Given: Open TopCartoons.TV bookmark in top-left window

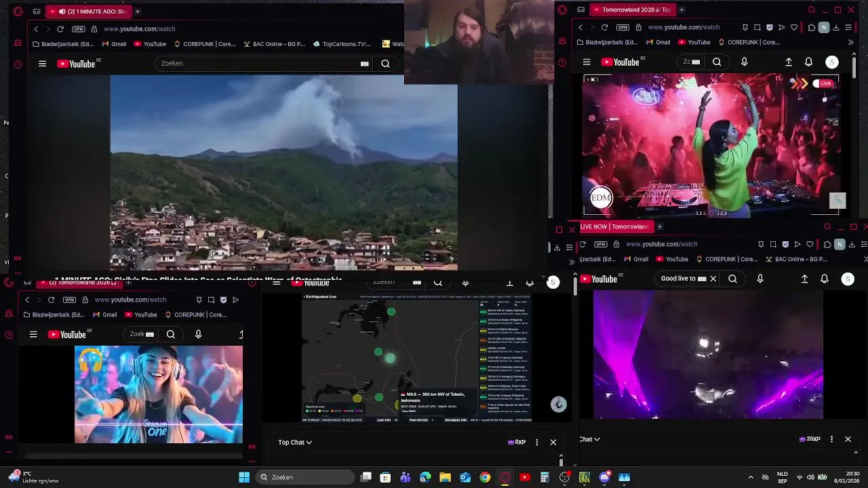Looking at the screenshot, I should click(342, 44).
